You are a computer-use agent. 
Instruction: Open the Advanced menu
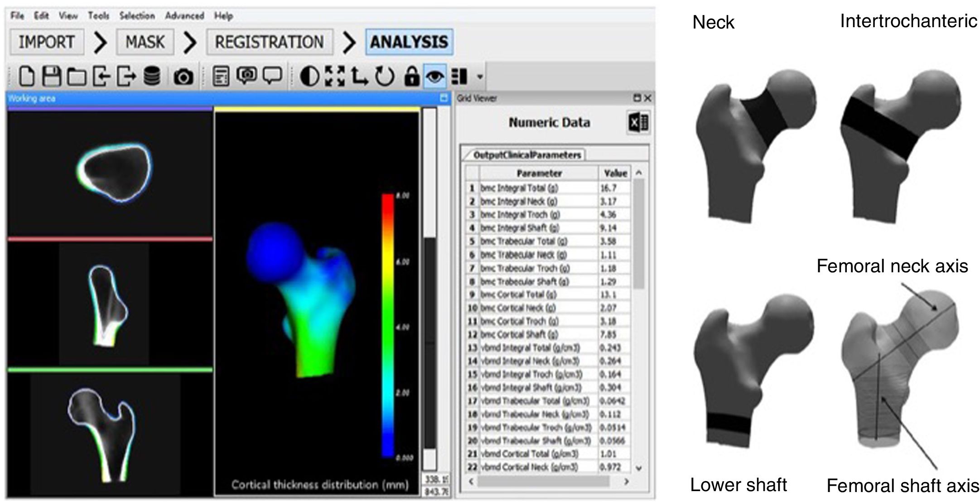tap(184, 16)
